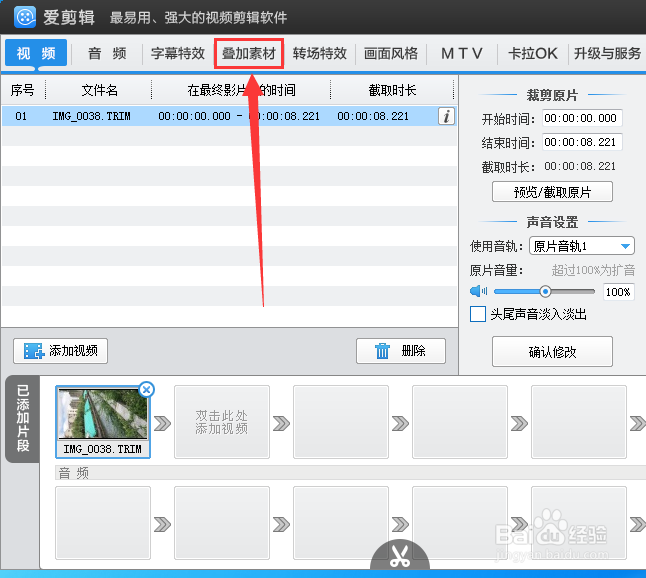Click the 双击此处添加视频 placeholder slot
The width and height of the screenshot is (646, 578).
pyautogui.click(x=222, y=422)
